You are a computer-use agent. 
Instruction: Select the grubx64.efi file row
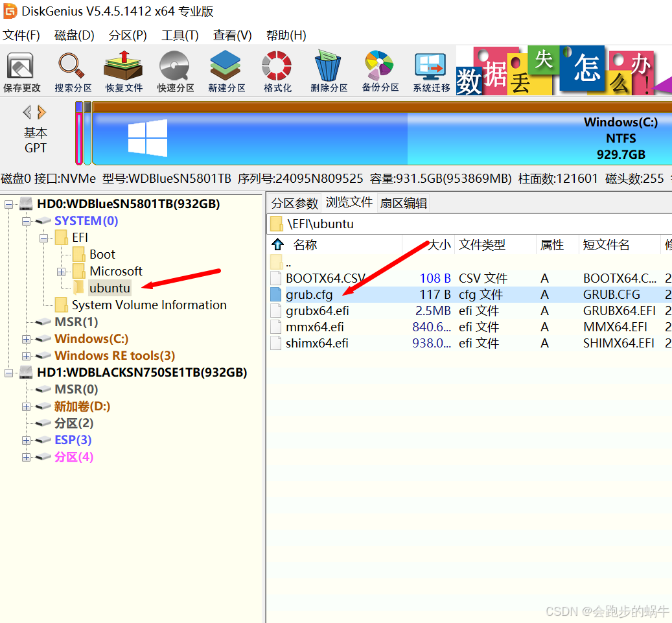click(x=469, y=311)
